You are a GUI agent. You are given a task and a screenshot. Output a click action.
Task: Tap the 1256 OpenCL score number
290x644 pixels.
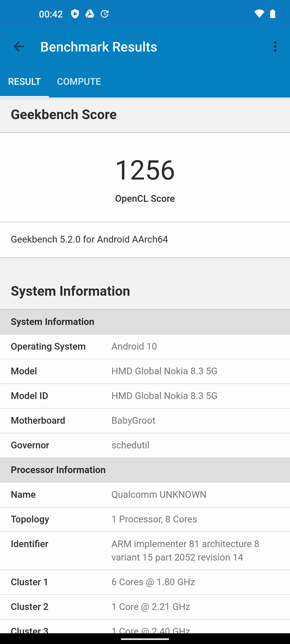coord(145,170)
